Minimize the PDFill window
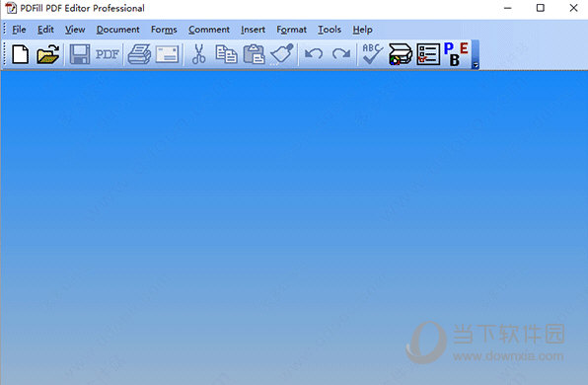Screen dimensions: 588x385 click(x=508, y=8)
